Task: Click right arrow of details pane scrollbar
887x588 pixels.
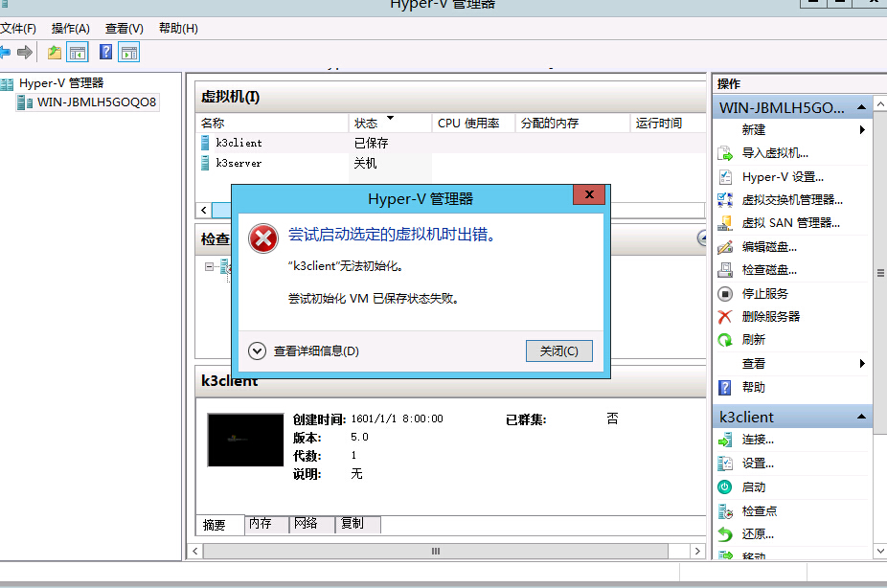Action: click(697, 552)
